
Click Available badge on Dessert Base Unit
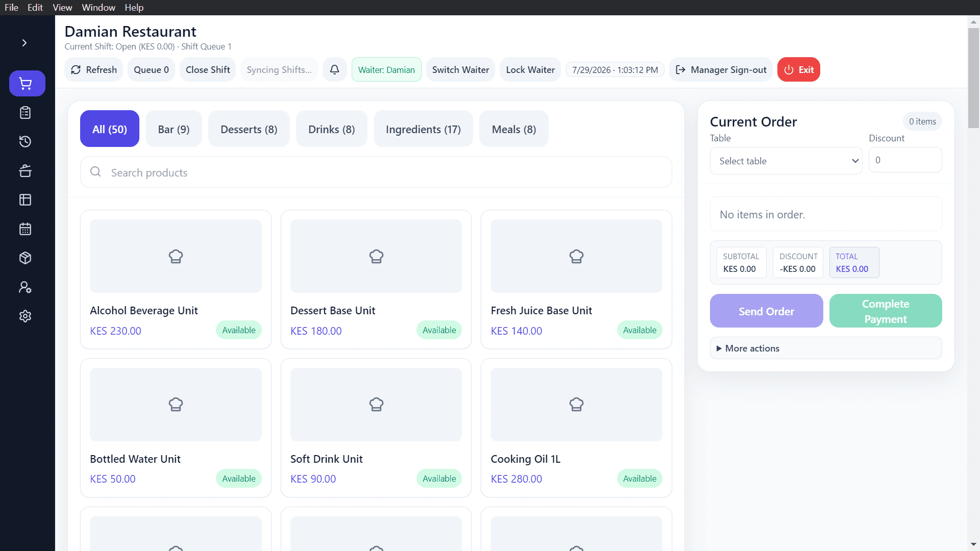tap(439, 330)
